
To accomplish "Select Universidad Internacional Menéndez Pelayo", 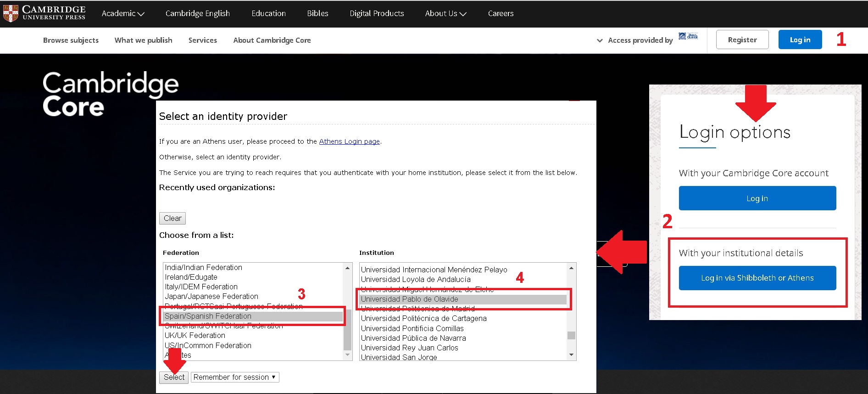I will point(463,270).
